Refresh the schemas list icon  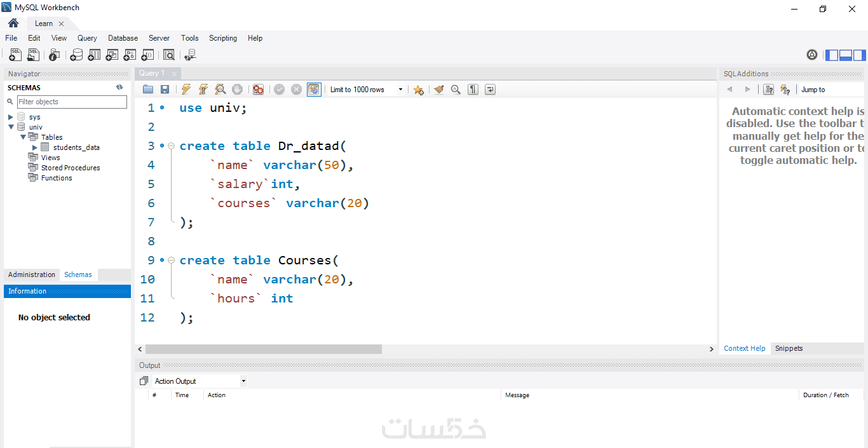[x=119, y=88]
